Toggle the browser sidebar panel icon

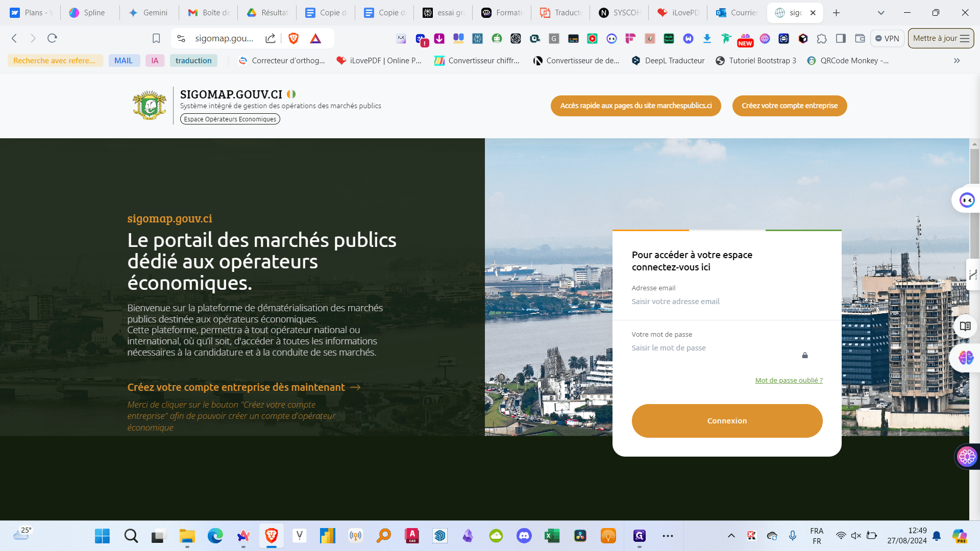point(841,38)
